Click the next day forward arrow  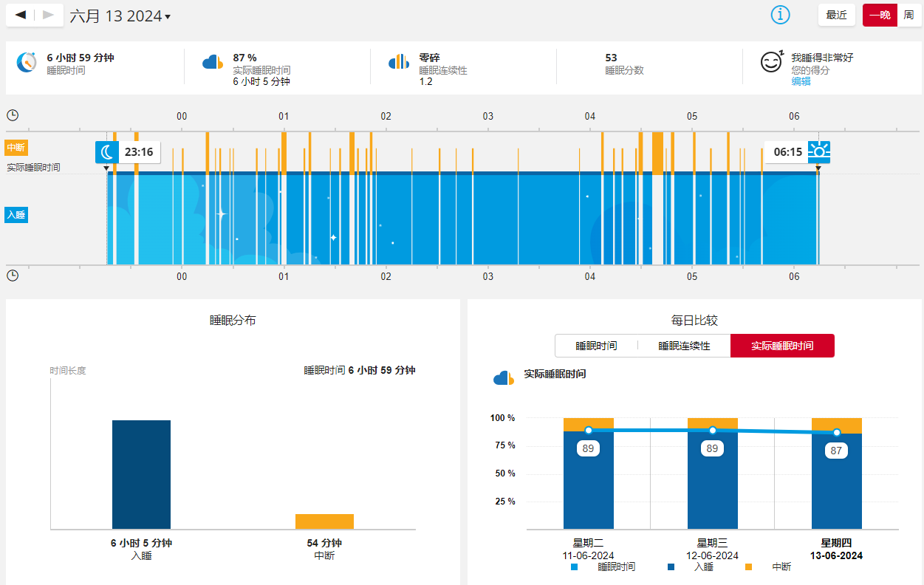(x=48, y=15)
